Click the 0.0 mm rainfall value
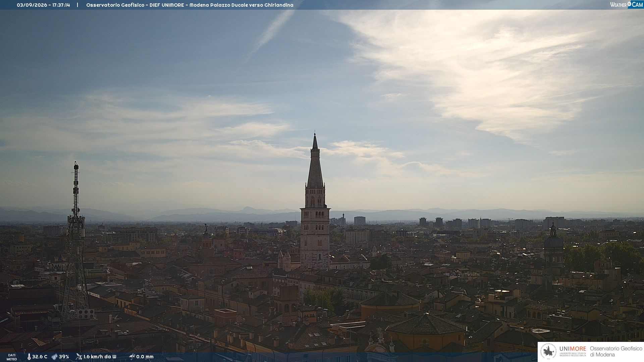Viewport: 644px width, 362px height. click(x=145, y=357)
